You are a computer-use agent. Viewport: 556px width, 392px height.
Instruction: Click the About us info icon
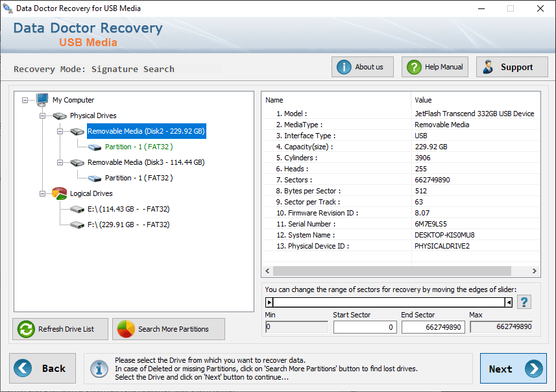[344, 67]
